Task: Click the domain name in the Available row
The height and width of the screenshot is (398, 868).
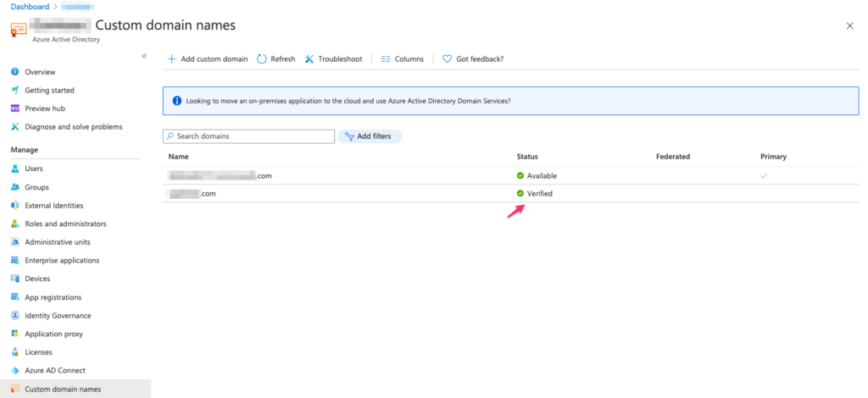Action: [x=220, y=176]
